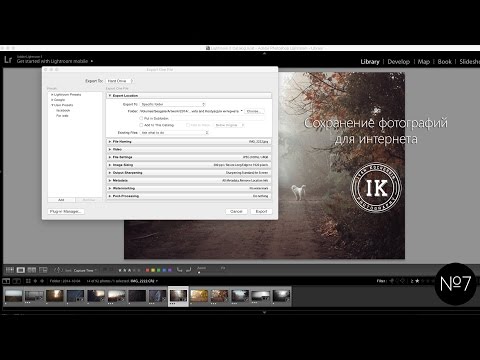
Task: Select green color label swatch
Action: [x=159, y=270]
